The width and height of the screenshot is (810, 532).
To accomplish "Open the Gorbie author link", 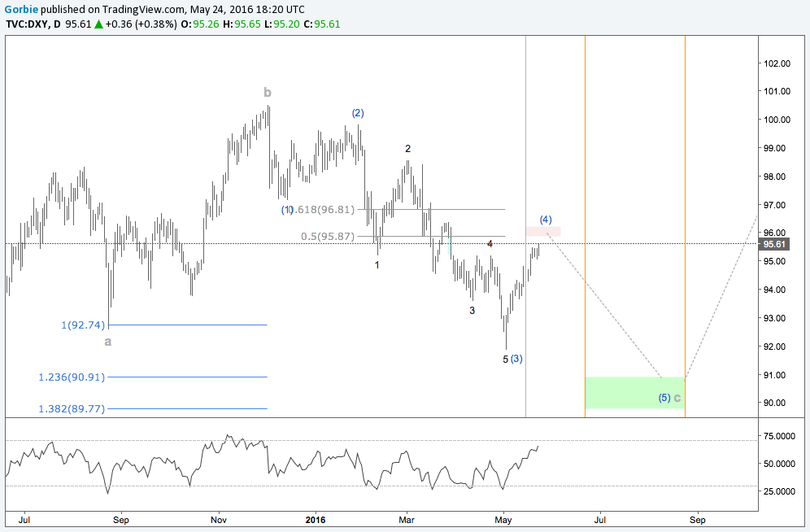I will (x=21, y=9).
